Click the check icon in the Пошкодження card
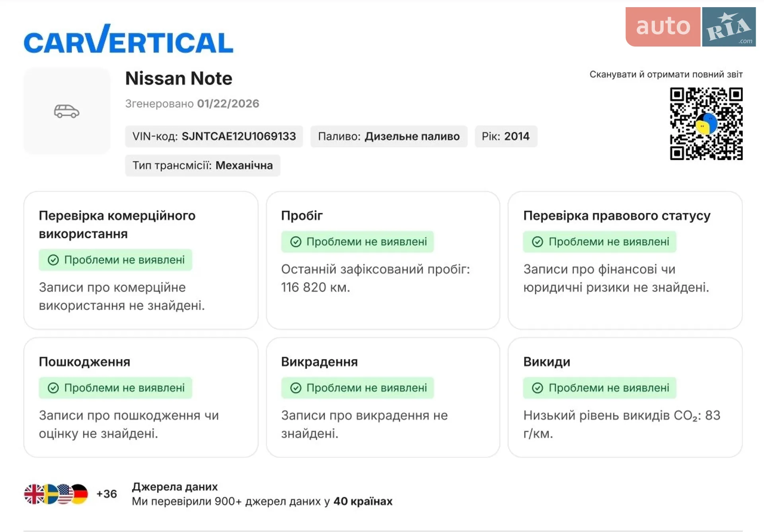The image size is (764, 532). pos(53,388)
